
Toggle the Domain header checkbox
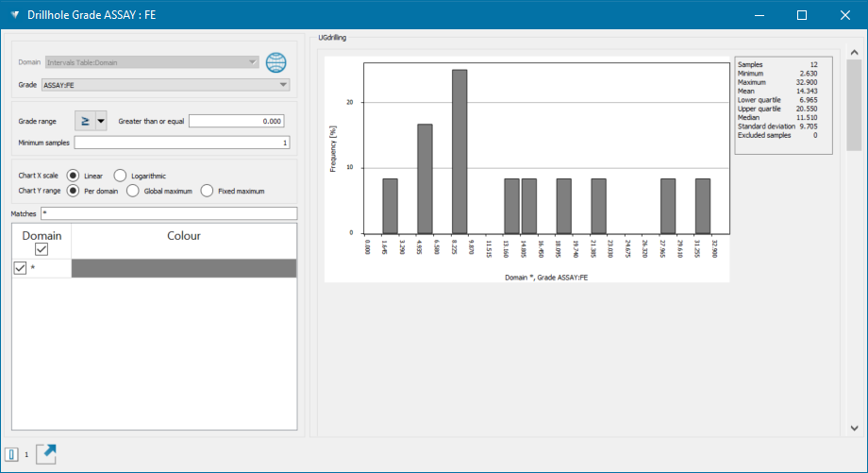(42, 249)
